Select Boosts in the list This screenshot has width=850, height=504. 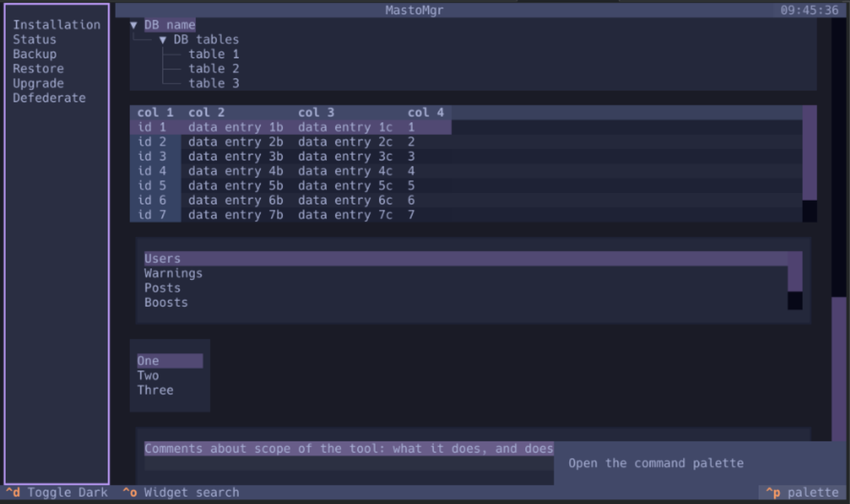click(166, 303)
